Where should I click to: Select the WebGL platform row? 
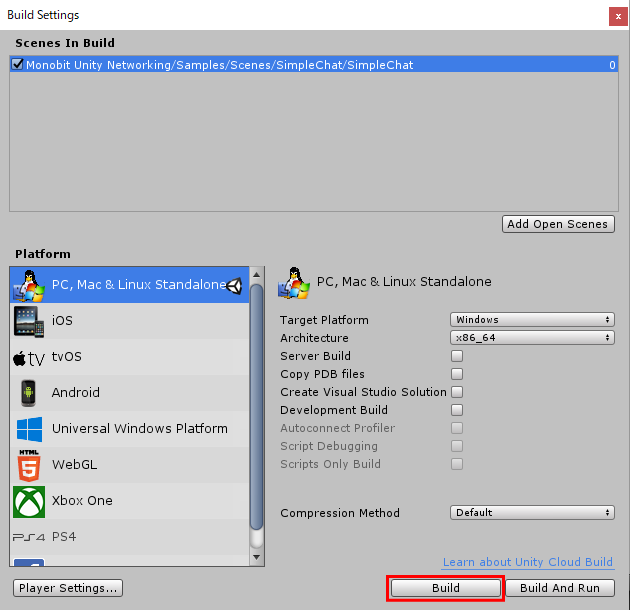click(129, 465)
